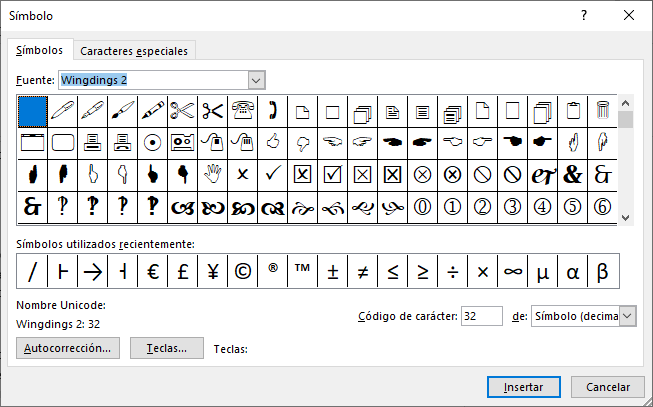Pick the infinity sign from recent symbols
The width and height of the screenshot is (653, 407).
(513, 270)
